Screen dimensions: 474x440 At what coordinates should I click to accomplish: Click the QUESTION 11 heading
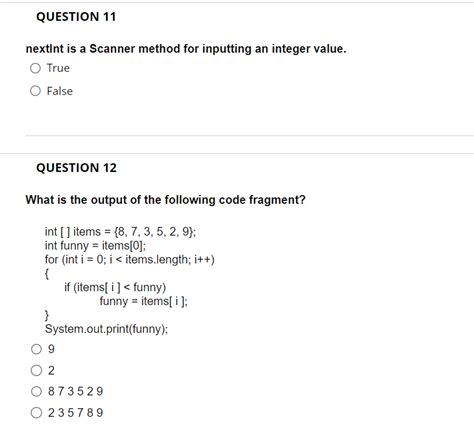click(x=76, y=17)
